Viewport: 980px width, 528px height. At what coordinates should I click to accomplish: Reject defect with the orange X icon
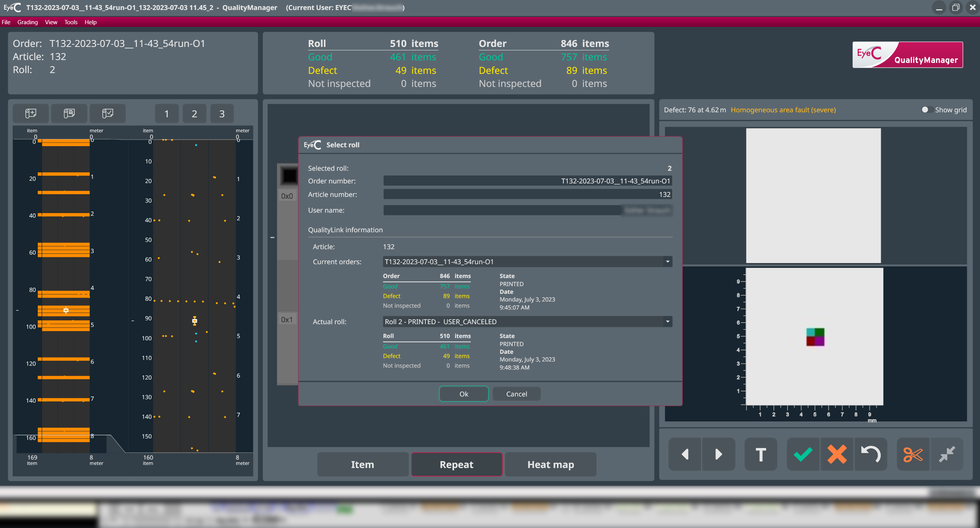[x=837, y=454]
